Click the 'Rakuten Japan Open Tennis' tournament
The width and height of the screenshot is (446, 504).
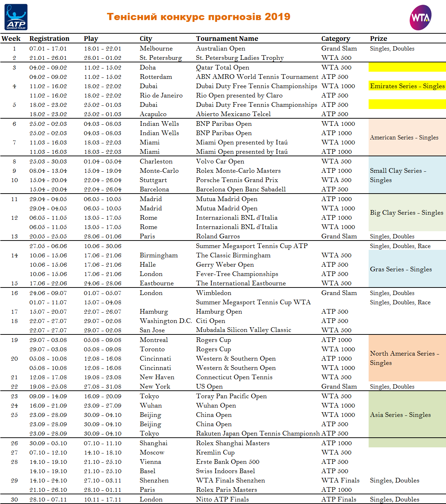pos(258,433)
